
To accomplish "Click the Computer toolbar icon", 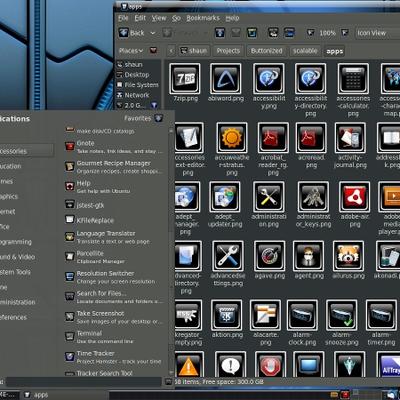I will [289, 33].
